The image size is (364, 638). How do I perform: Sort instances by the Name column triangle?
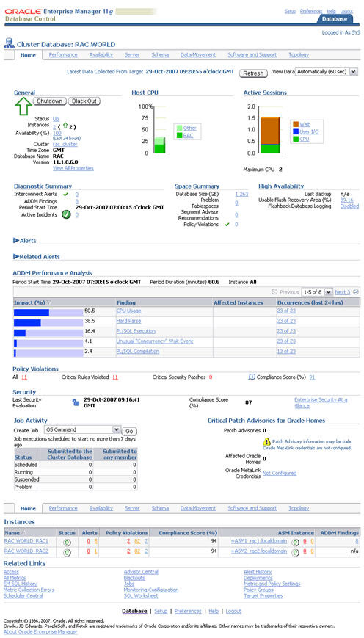(x=23, y=532)
